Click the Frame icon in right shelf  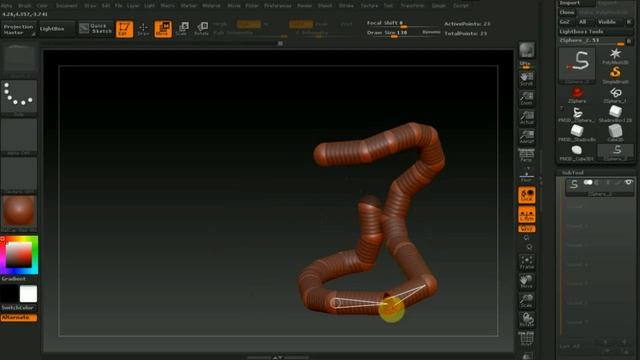click(527, 262)
